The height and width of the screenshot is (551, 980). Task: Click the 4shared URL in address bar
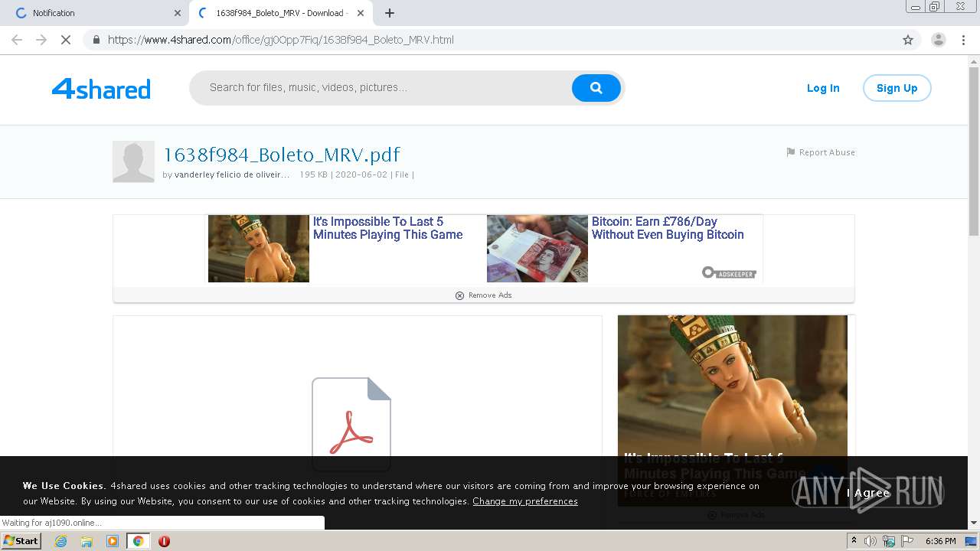tap(281, 40)
